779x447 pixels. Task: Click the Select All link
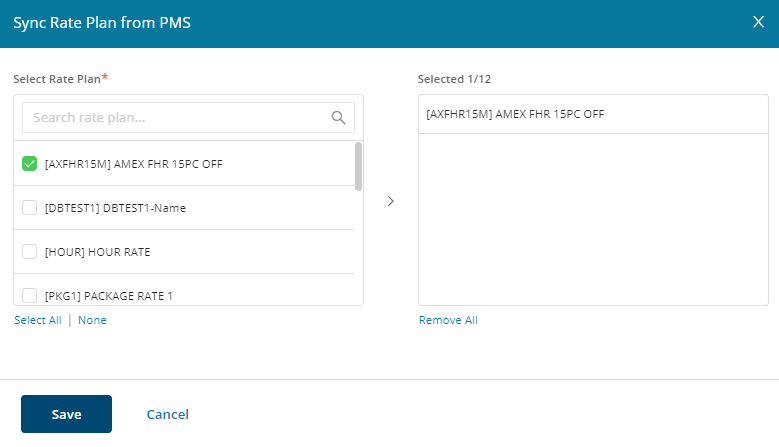tap(38, 320)
